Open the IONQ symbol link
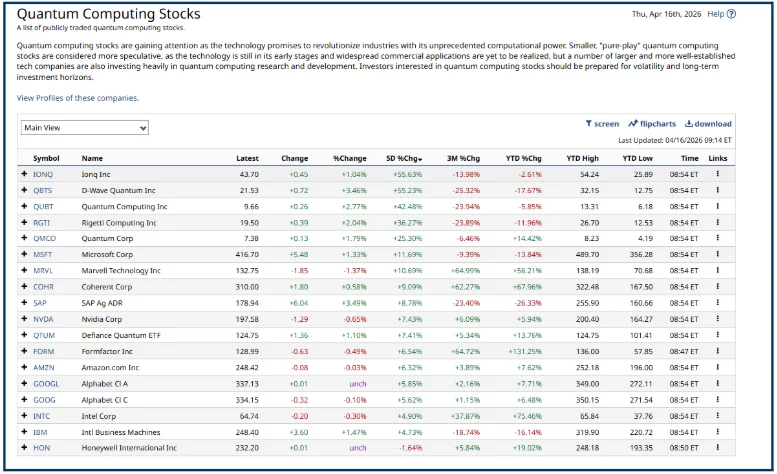The image size is (777, 474). pos(43,174)
